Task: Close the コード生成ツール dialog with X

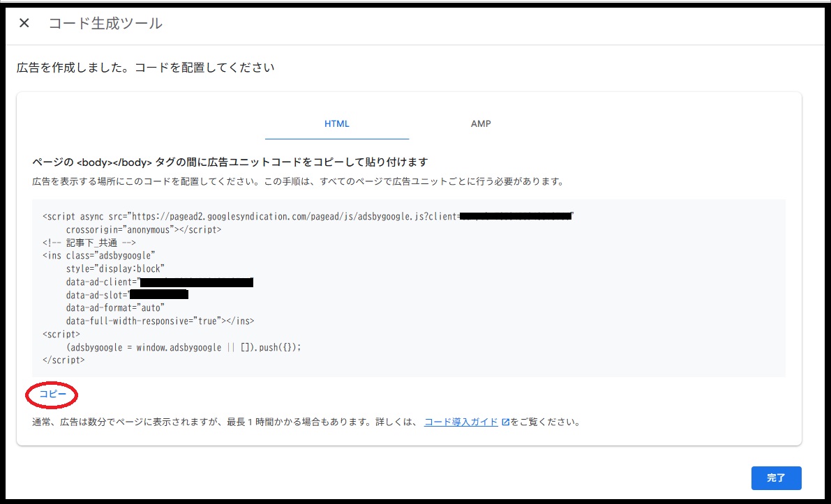Action: click(24, 23)
